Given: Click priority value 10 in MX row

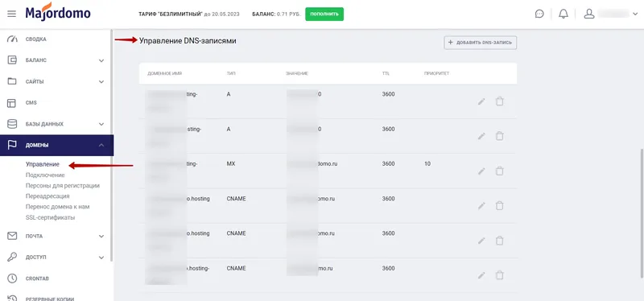Looking at the screenshot, I should click(x=427, y=164).
